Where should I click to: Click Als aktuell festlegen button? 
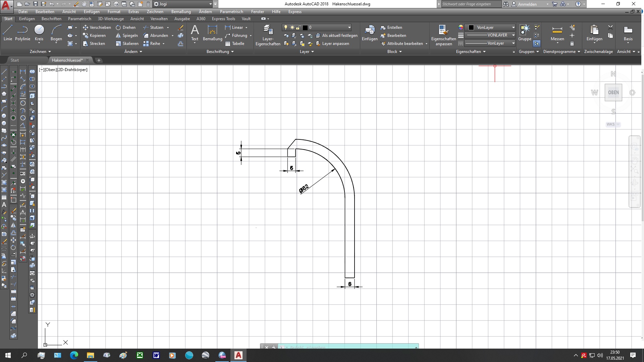(336, 36)
